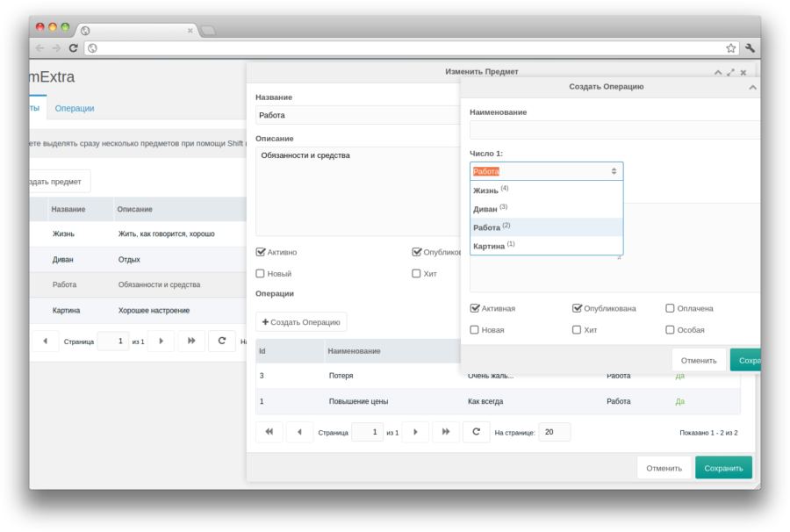Go to last page of operations grid

tap(446, 432)
